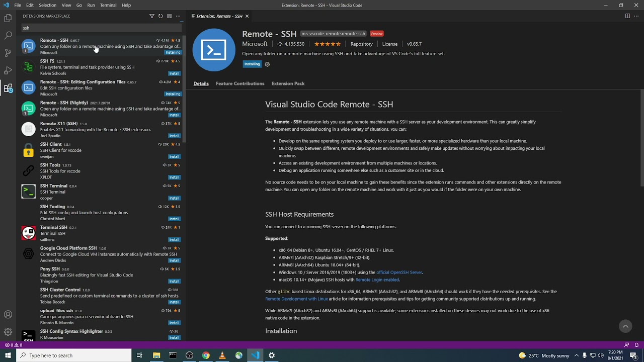Viewport: 644px width, 362px height.
Task: Select the Extensions view icon
Action: pos(8,88)
